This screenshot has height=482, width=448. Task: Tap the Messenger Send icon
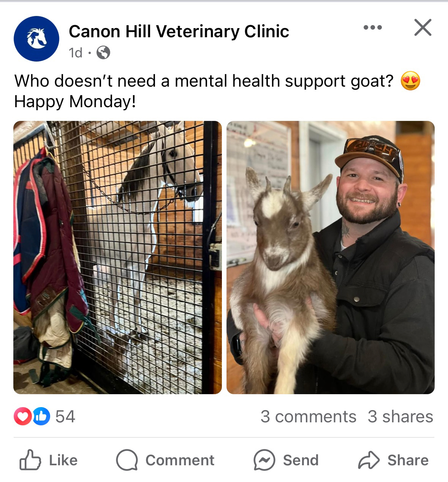264,460
